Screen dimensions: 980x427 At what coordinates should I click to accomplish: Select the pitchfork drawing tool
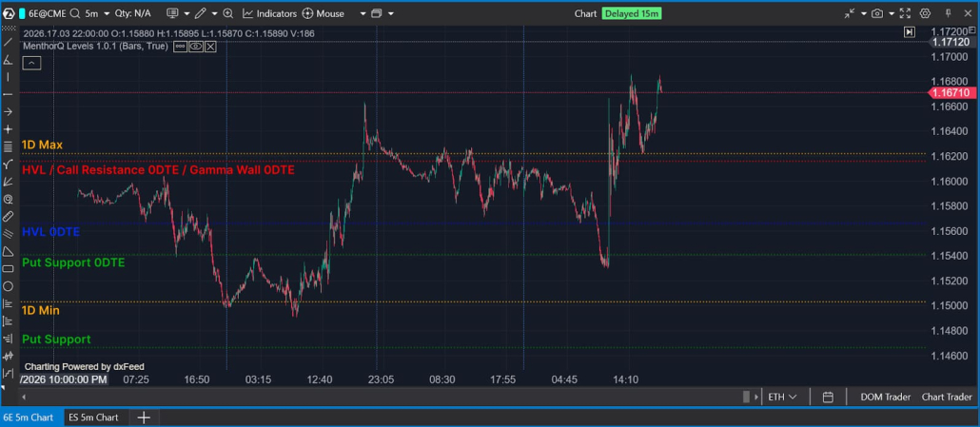(x=9, y=165)
